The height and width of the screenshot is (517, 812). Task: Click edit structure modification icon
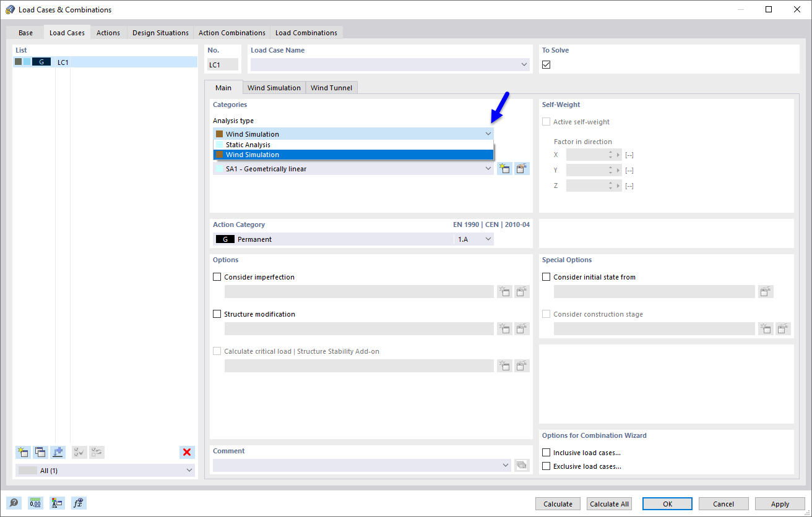click(522, 328)
